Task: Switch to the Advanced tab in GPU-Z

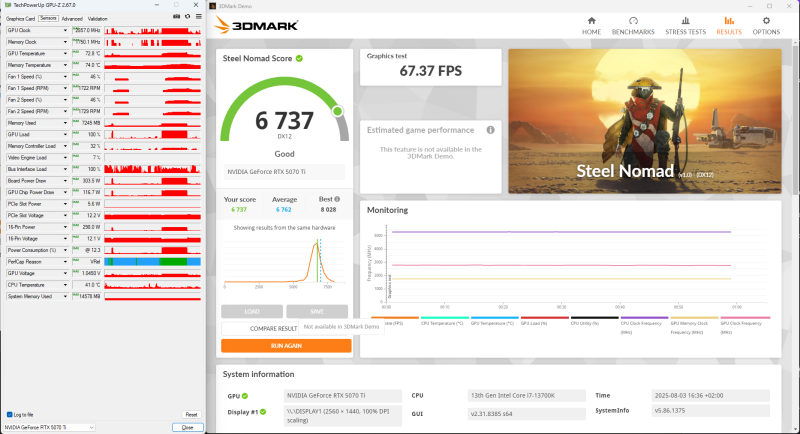Action: click(72, 19)
